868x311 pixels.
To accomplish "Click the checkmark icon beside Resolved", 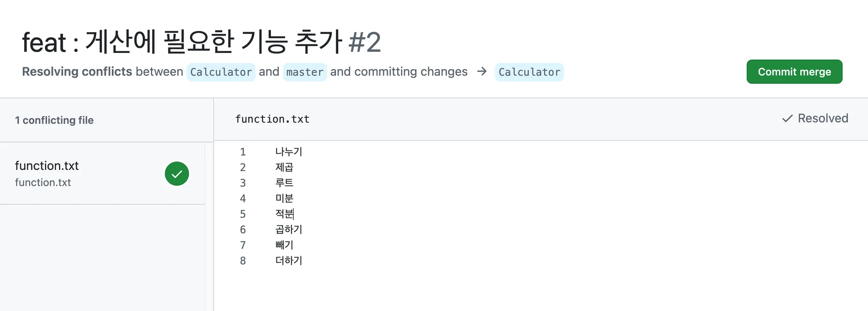I will click(x=787, y=119).
